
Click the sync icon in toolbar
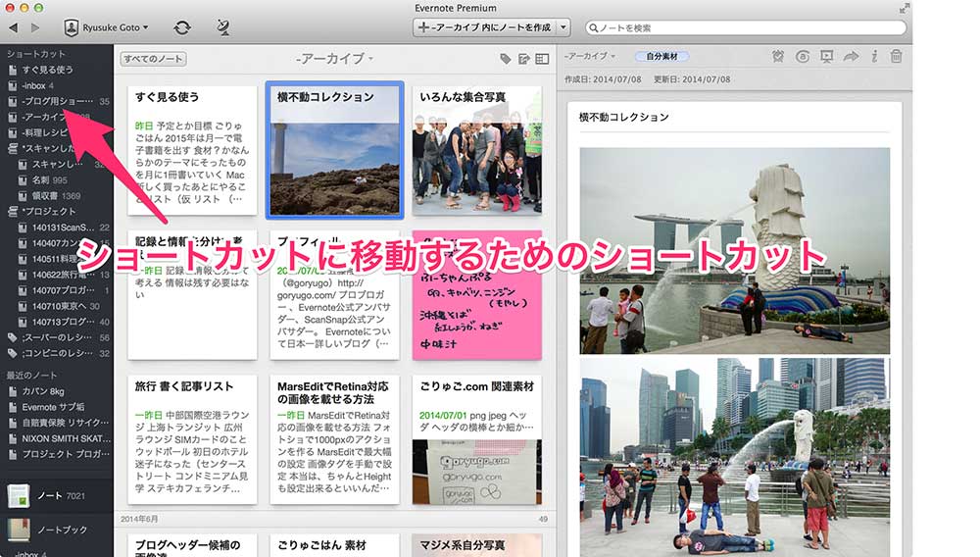182,27
